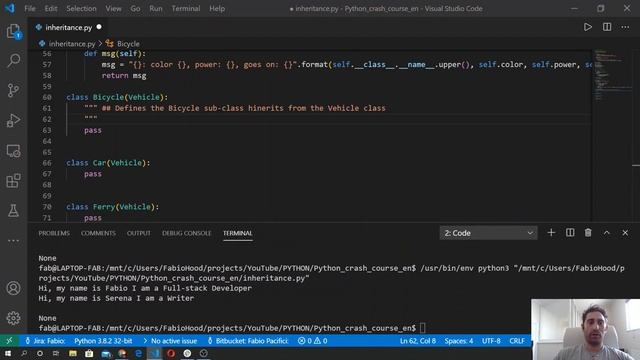Screen dimensions: 640x360
Task: Open VS Code logo application menu
Action: [10, 8]
